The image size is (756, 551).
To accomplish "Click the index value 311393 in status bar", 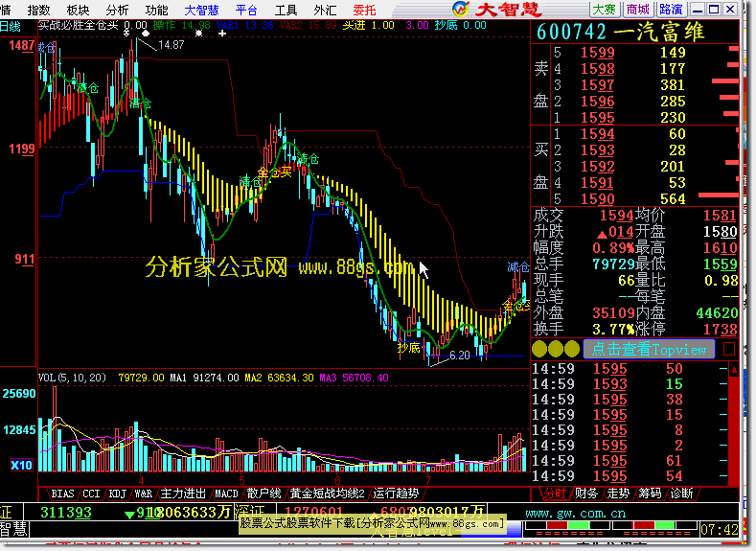I will pos(65,512).
